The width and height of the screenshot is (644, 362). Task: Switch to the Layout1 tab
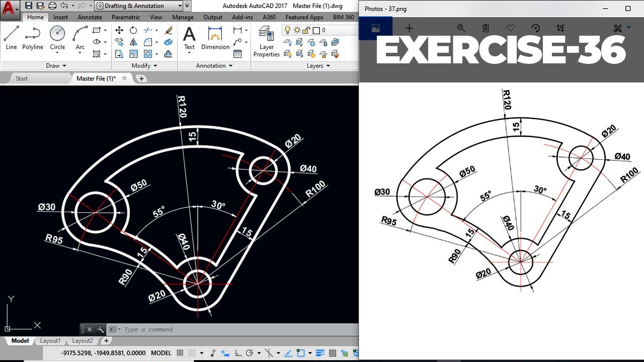pyautogui.click(x=50, y=340)
